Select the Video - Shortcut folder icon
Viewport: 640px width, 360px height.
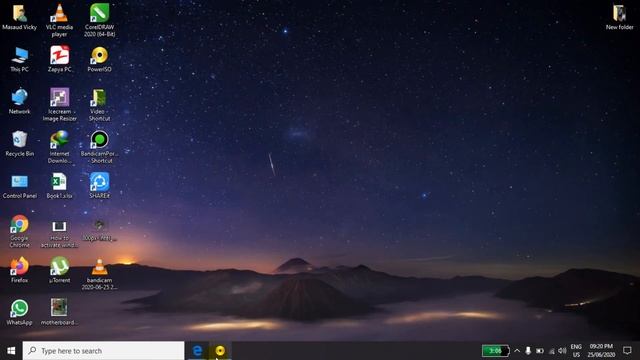pyautogui.click(x=100, y=105)
